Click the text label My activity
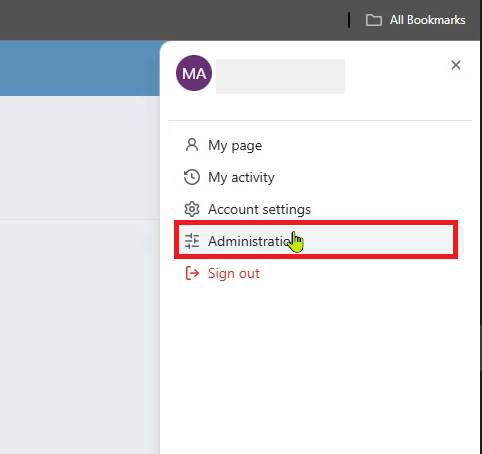Screen dimensions: 482x454 click(x=241, y=177)
